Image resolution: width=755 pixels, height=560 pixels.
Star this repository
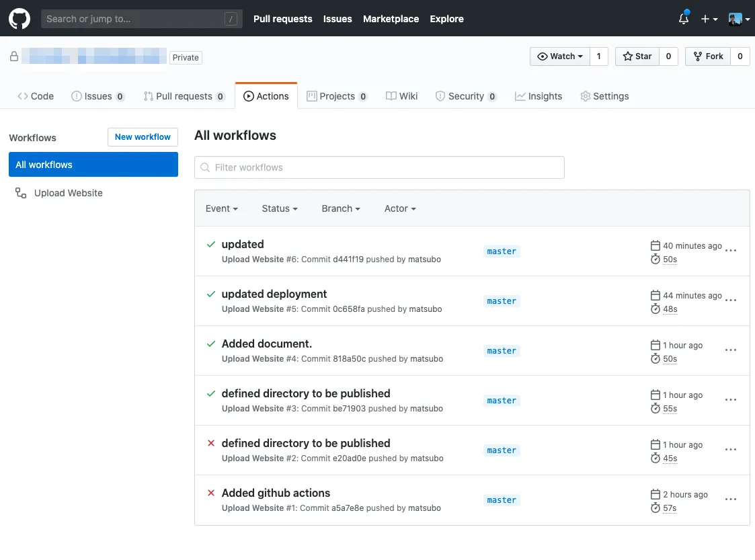click(x=637, y=56)
